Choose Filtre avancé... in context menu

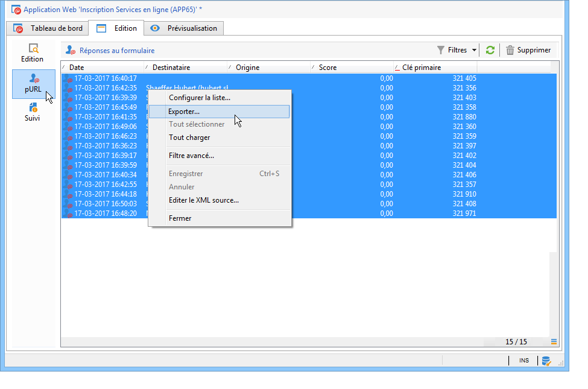pyautogui.click(x=220, y=156)
